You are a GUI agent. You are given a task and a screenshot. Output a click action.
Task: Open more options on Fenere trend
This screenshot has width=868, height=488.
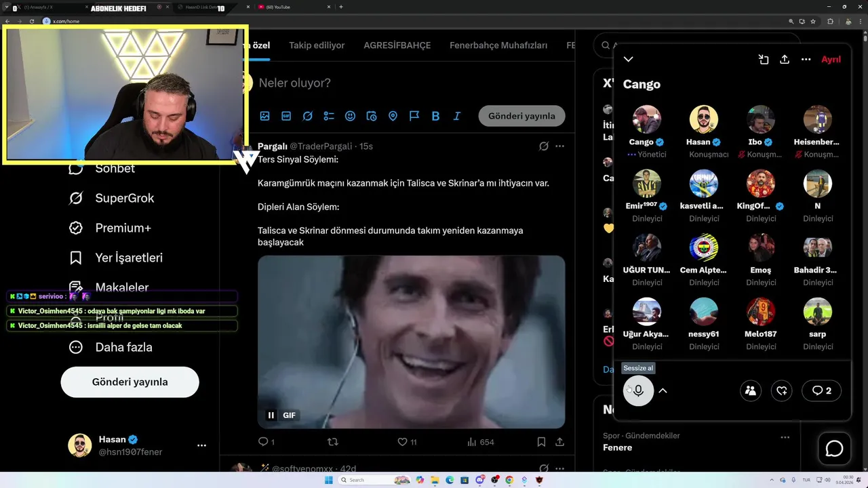(785, 438)
